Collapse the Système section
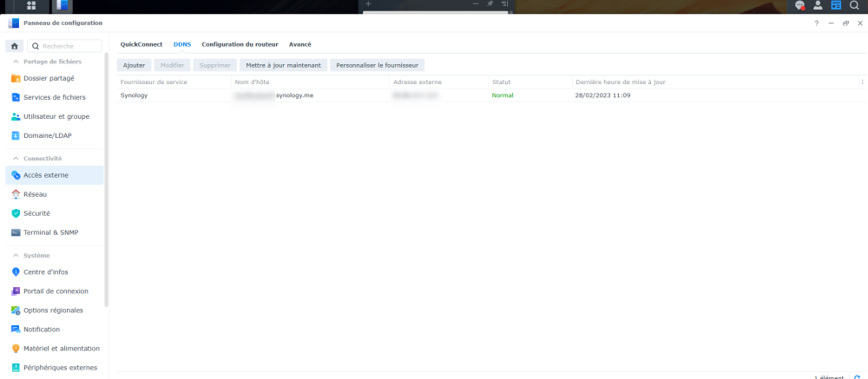Viewport: 868px width, 379px height. coord(16,255)
